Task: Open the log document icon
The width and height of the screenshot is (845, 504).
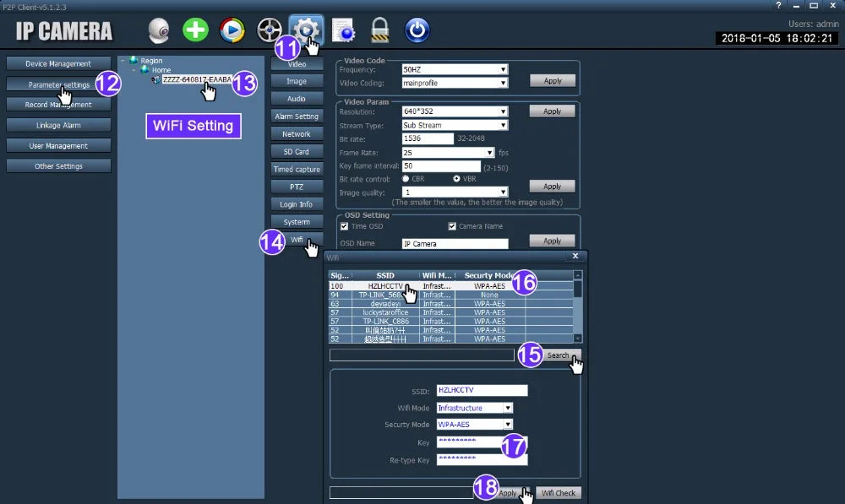Action: pos(343,30)
